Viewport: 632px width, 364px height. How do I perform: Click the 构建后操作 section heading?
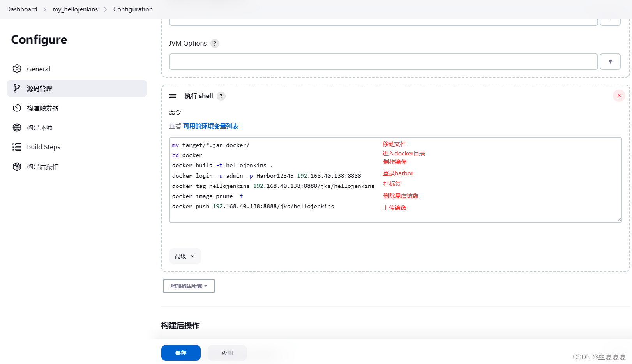(180, 325)
